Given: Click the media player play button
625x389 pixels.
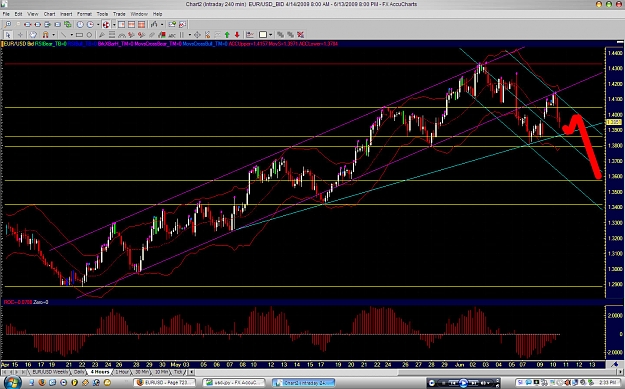Looking at the screenshot, I should point(463,383).
